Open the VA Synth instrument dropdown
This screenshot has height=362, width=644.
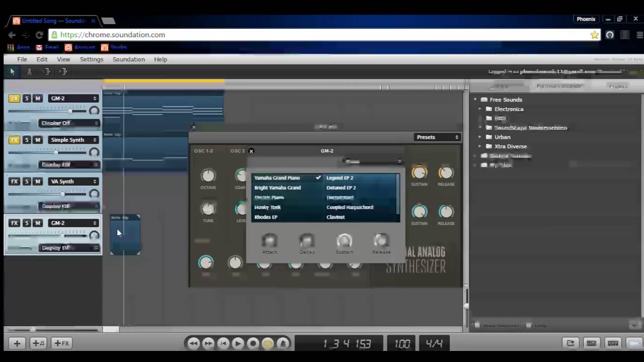click(x=73, y=182)
